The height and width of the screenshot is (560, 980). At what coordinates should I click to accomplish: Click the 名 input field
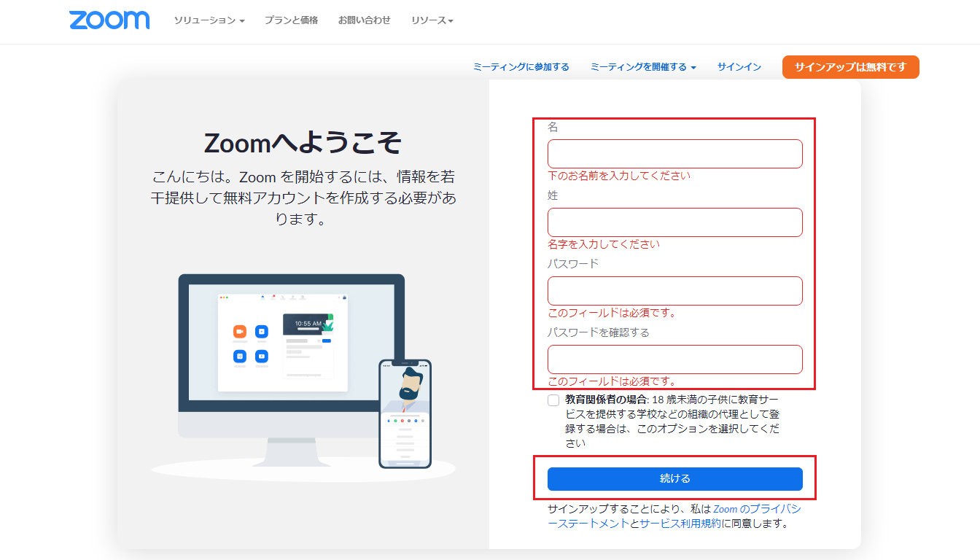click(674, 154)
